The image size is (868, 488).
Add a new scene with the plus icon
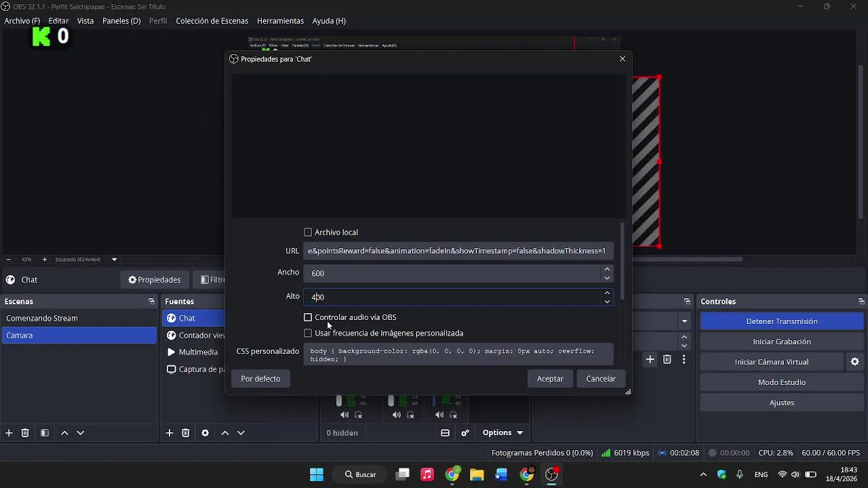(x=9, y=433)
